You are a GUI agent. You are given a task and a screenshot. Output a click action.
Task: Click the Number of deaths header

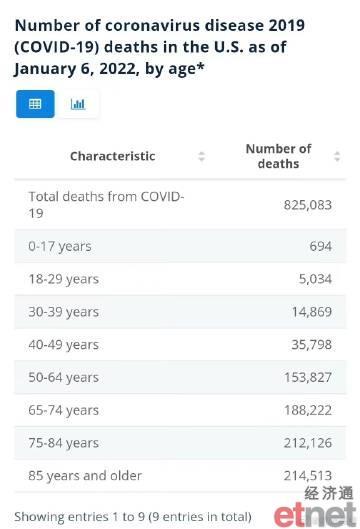pyautogui.click(x=278, y=156)
